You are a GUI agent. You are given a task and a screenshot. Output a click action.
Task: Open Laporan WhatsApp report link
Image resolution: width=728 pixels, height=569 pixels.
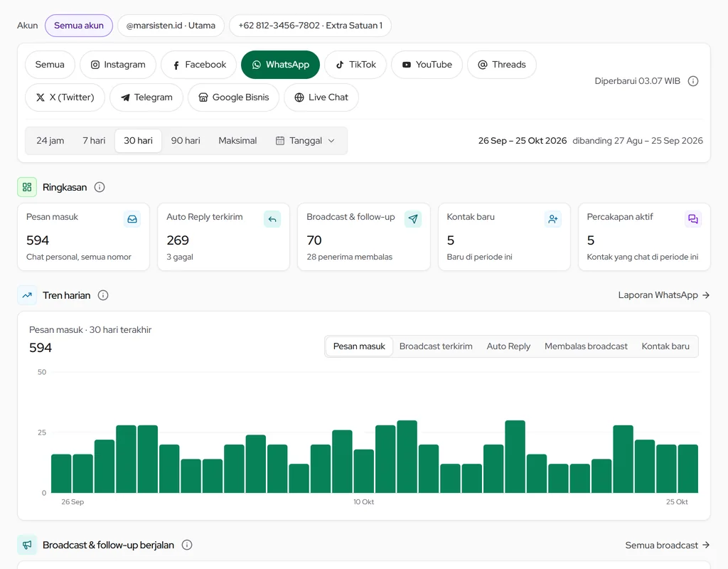tap(663, 295)
